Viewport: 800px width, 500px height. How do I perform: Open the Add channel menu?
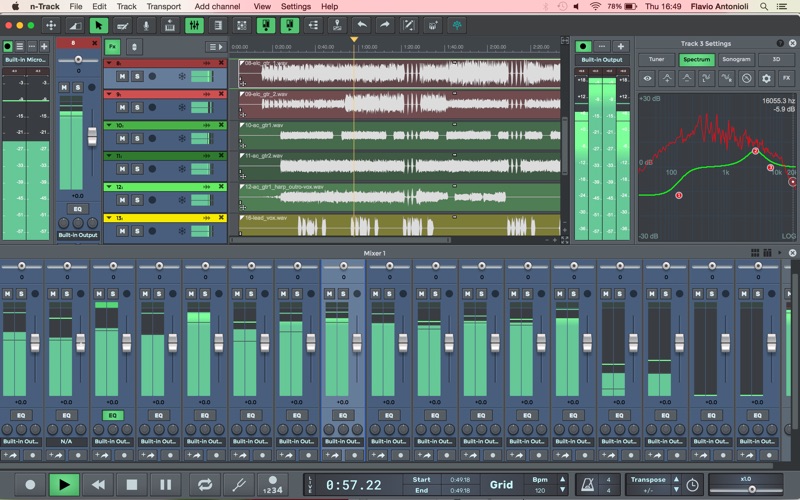pyautogui.click(x=216, y=6)
